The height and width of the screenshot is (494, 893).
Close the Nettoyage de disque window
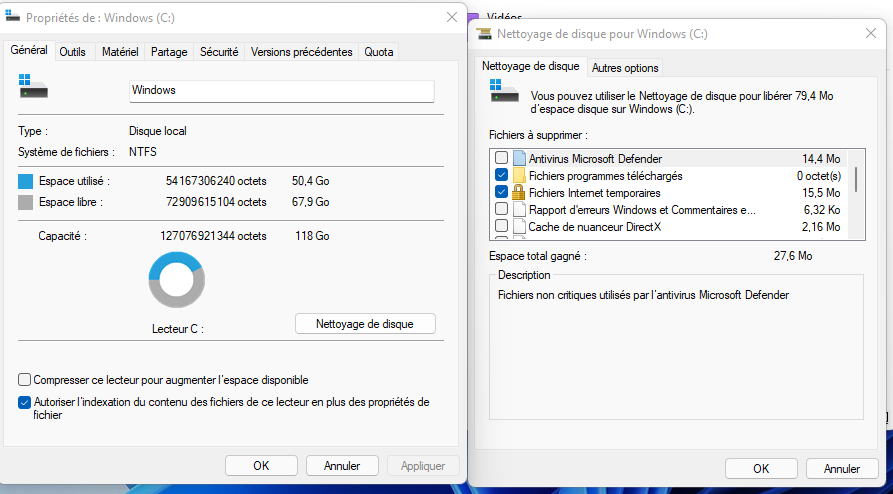pos(871,34)
